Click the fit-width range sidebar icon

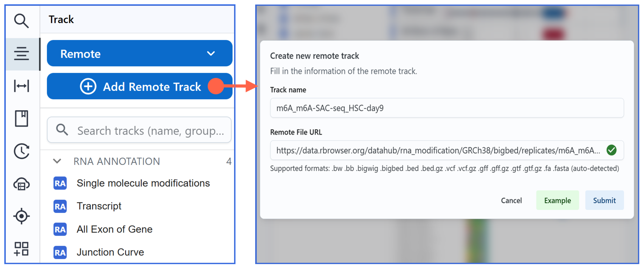pos(21,86)
